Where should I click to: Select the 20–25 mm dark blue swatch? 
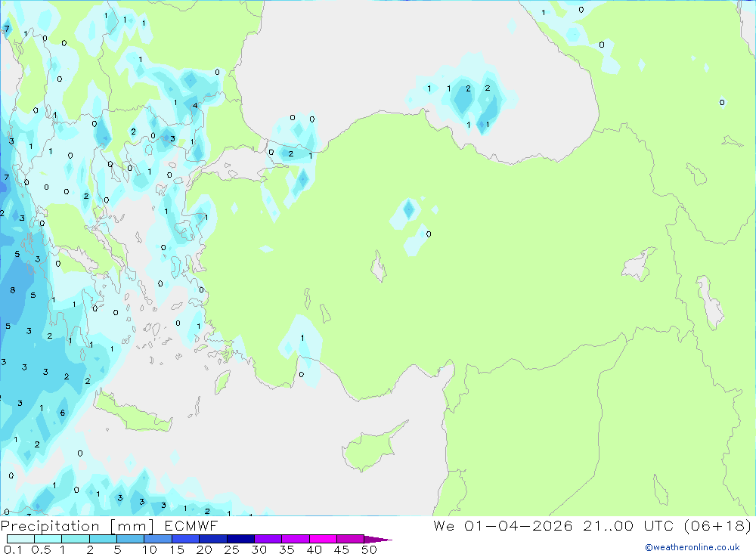point(213,539)
